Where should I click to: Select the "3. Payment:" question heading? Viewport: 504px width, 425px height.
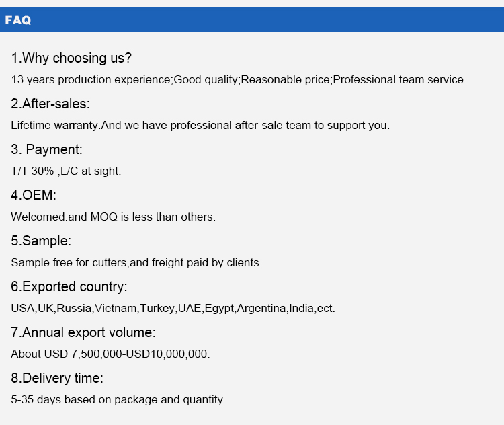46,149
